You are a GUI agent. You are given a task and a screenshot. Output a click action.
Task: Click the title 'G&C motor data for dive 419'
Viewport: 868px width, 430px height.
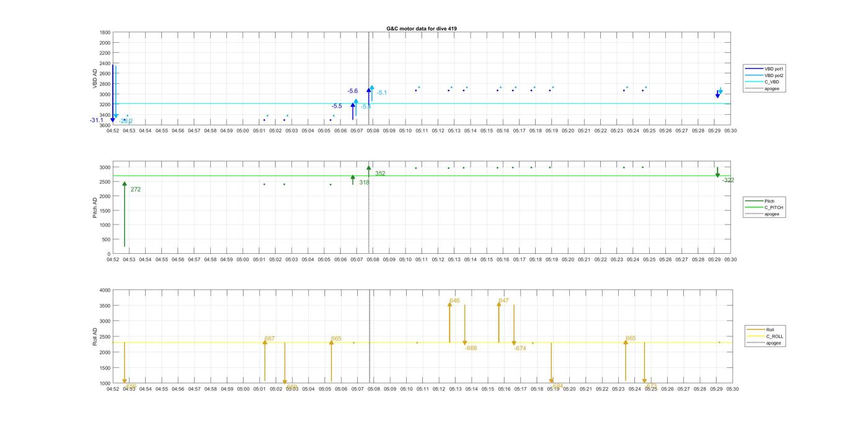tap(422, 29)
